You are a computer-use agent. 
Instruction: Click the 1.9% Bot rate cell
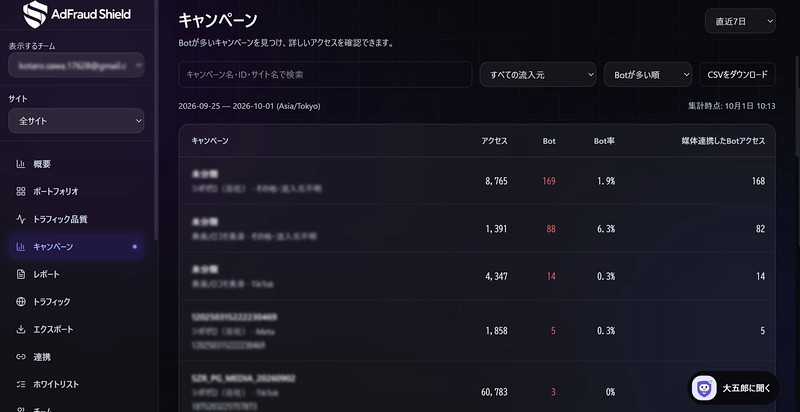click(606, 181)
